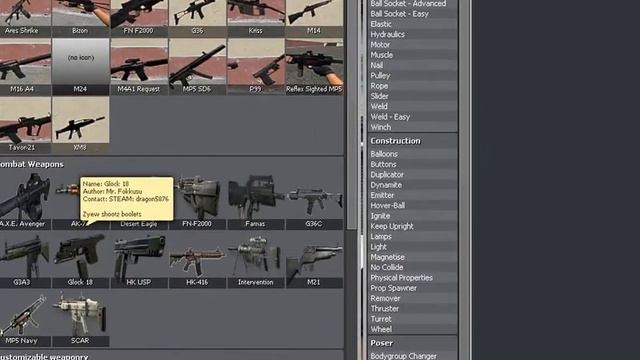
Task: Choose the plain Weld tool entry
Action: tap(412, 106)
